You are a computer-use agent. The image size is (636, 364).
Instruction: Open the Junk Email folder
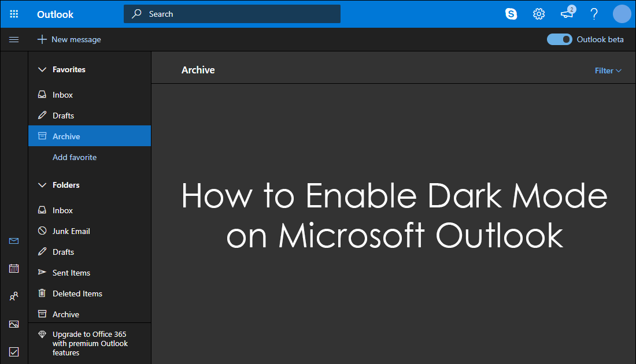point(90,231)
